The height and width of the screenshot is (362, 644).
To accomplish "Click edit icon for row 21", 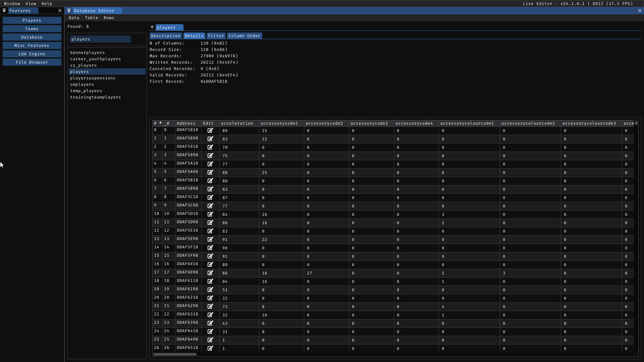I will (x=210, y=306).
